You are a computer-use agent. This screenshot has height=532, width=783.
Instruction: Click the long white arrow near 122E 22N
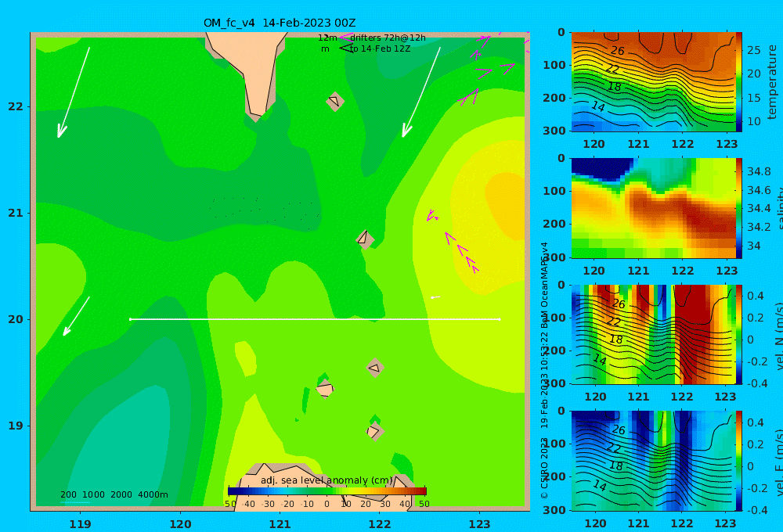pyautogui.click(x=421, y=92)
